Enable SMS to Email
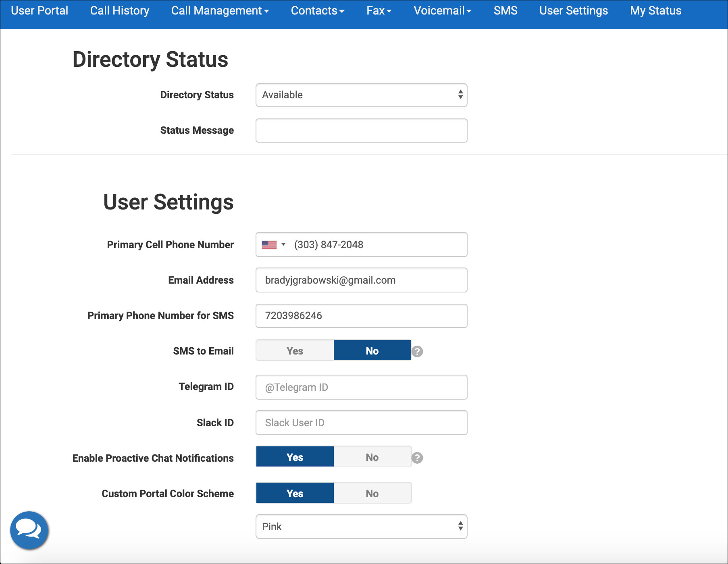The width and height of the screenshot is (728, 564). [294, 350]
